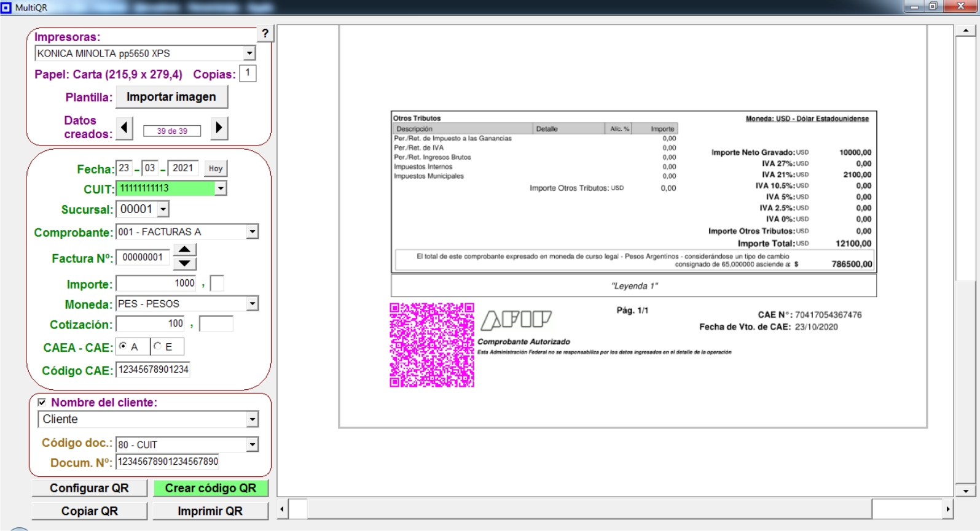Click the AFIP logo in preview

[x=516, y=320]
